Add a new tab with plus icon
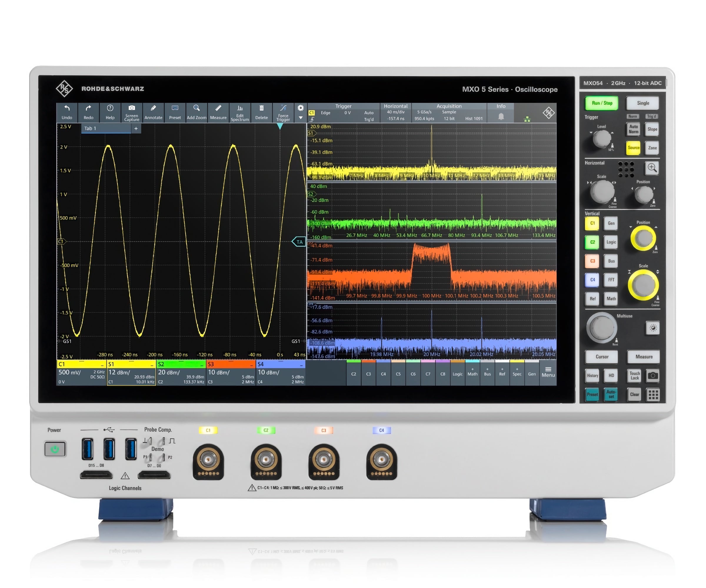706x588 pixels. pyautogui.click(x=136, y=128)
